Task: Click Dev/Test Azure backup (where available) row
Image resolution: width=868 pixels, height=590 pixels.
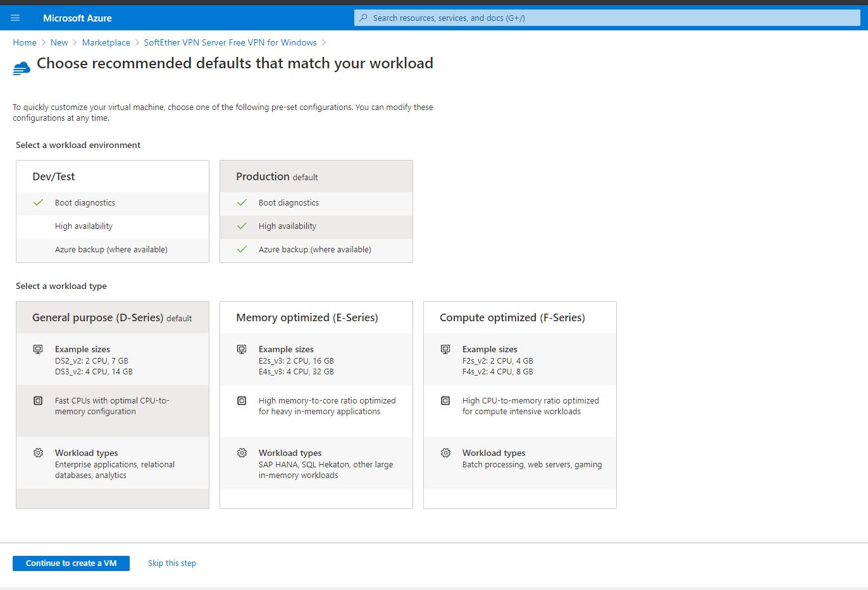Action: 113,250
